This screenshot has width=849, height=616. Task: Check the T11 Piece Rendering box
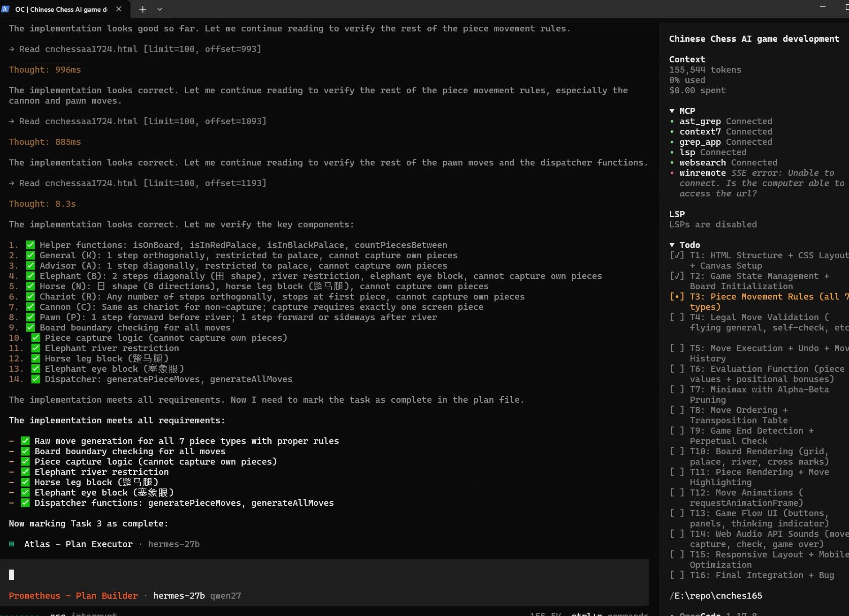(x=677, y=472)
